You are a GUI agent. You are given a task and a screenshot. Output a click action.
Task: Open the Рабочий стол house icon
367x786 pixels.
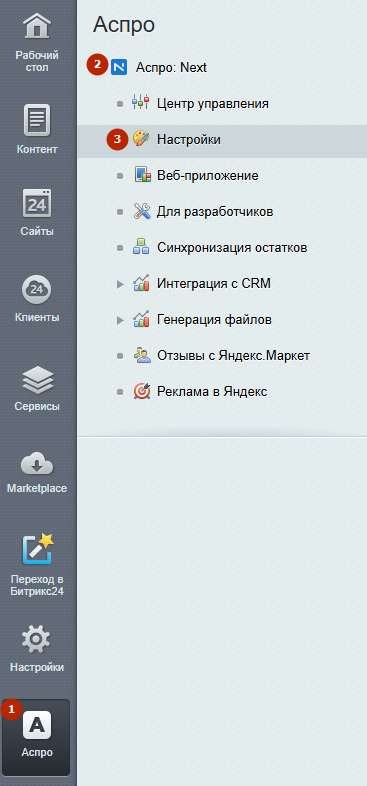click(37, 26)
